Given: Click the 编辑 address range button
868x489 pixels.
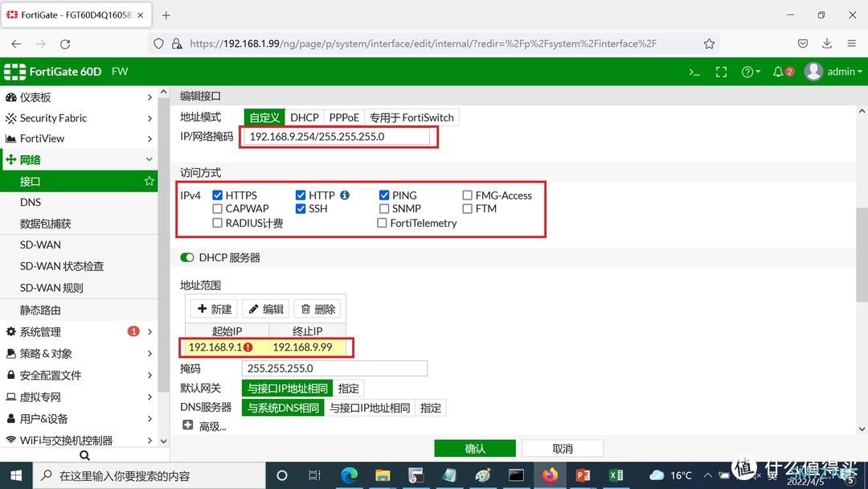Looking at the screenshot, I should tap(266, 309).
